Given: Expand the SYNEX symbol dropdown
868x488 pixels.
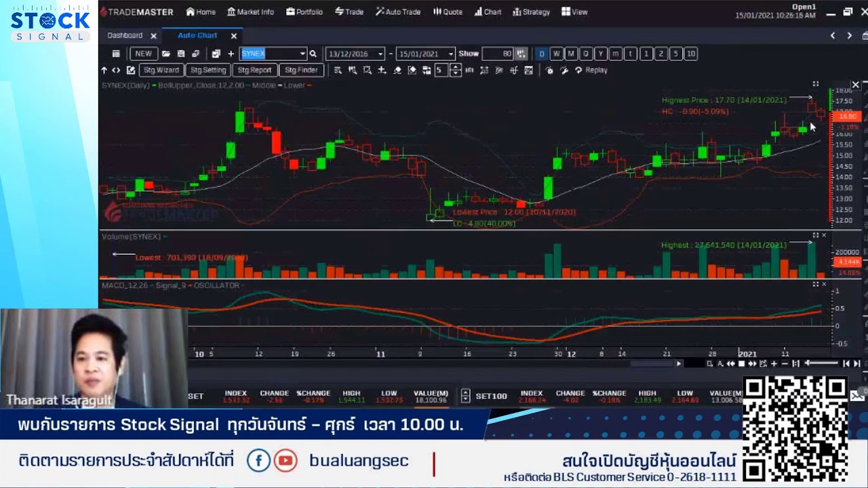Looking at the screenshot, I should (x=302, y=54).
